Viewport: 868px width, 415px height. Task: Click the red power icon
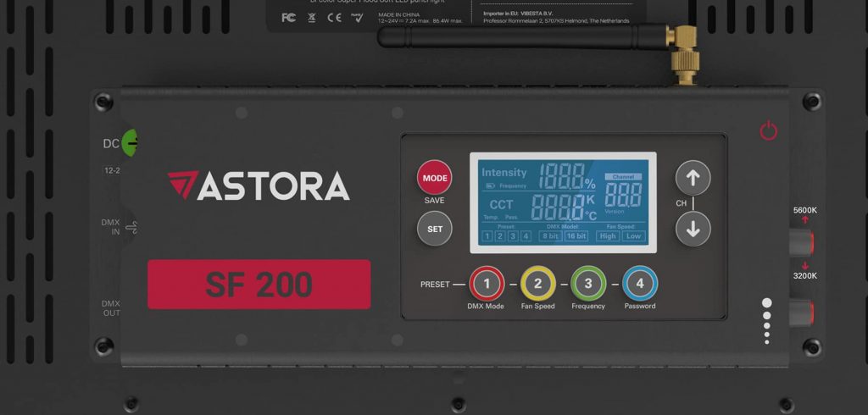tap(768, 130)
